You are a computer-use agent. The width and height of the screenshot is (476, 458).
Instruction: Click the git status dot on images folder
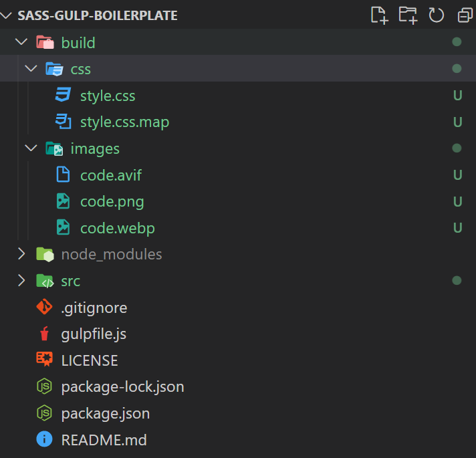pos(457,148)
